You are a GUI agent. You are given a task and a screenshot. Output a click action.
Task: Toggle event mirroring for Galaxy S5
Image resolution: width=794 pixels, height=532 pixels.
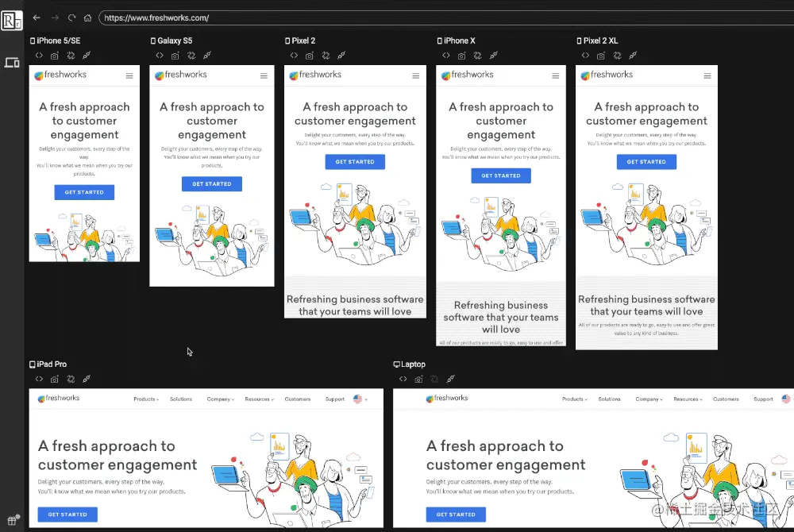click(207, 55)
